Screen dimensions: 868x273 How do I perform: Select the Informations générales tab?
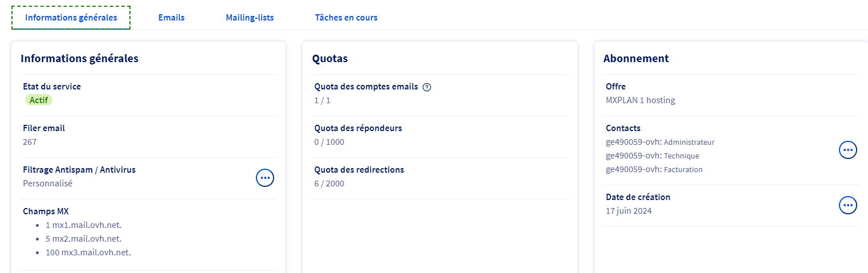pos(71,18)
